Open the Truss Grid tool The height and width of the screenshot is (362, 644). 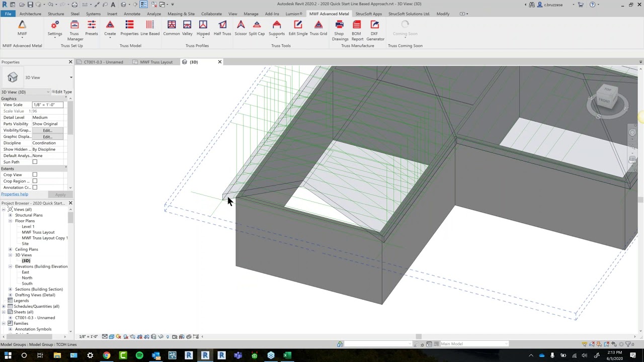(318, 28)
